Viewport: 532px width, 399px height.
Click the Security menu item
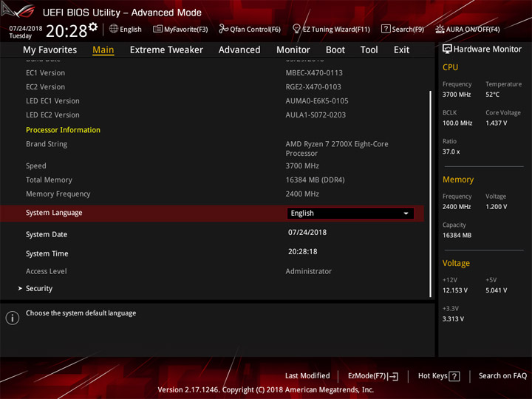coord(39,288)
